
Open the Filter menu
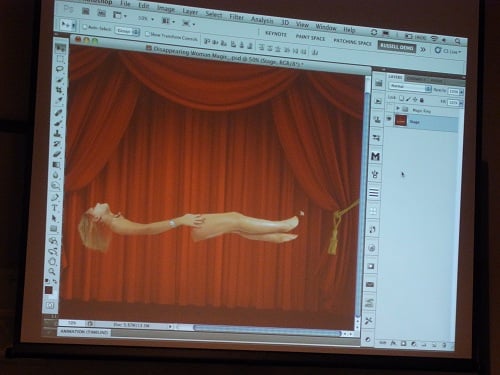tap(236, 17)
